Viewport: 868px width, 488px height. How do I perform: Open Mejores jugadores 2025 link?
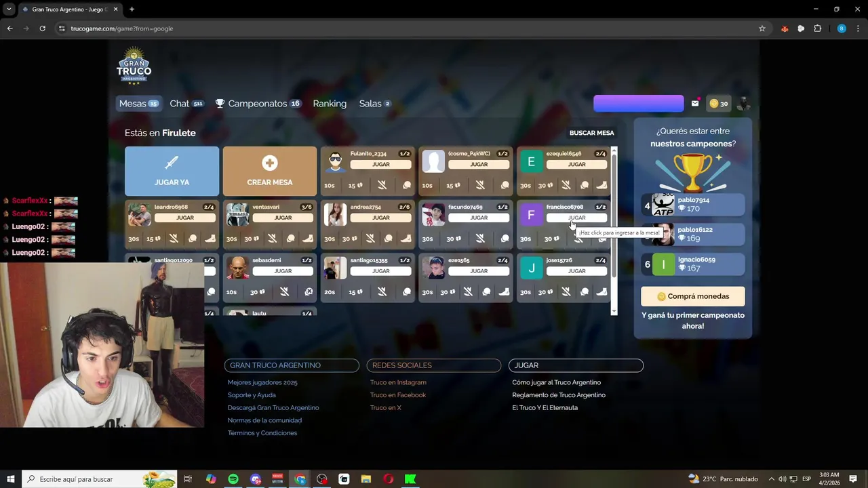[262, 382]
